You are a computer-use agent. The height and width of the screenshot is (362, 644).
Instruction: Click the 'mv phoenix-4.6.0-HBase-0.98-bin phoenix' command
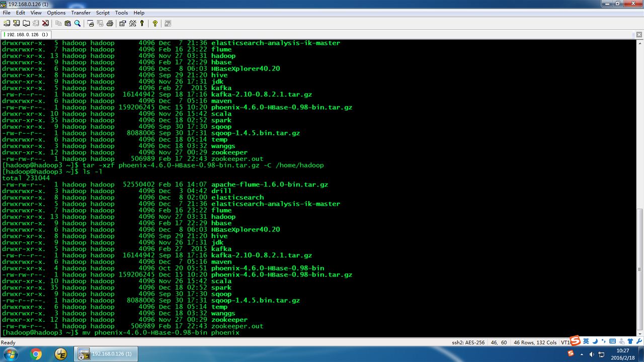coord(161,333)
